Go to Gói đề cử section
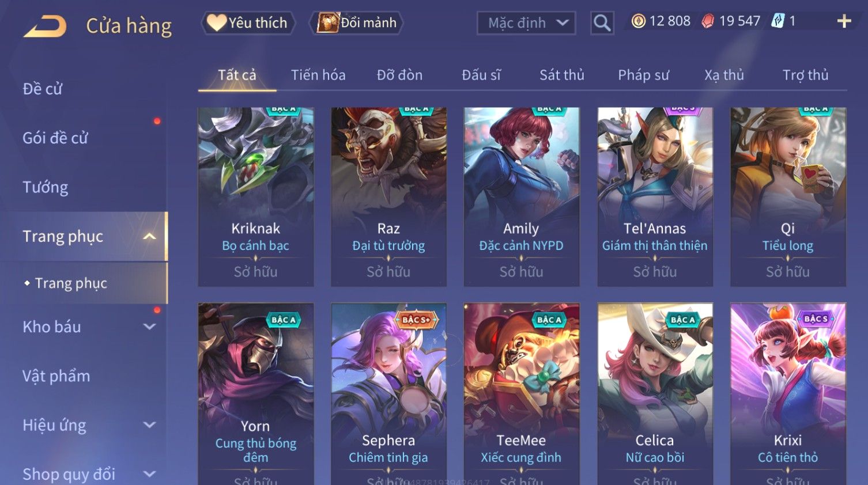The height and width of the screenshot is (485, 868). click(x=55, y=138)
